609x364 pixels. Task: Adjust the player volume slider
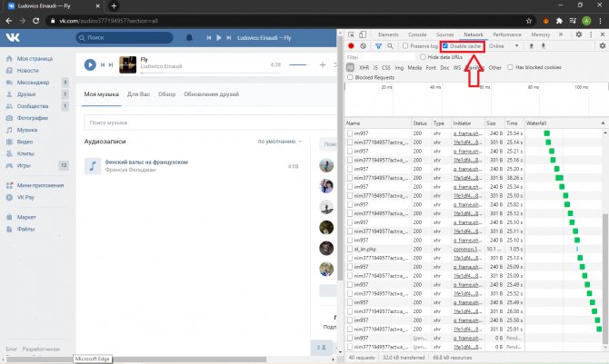[x=299, y=64]
